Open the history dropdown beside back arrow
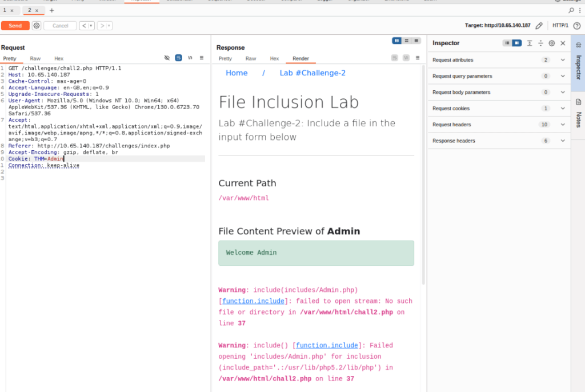The image size is (585, 392). tap(91, 26)
